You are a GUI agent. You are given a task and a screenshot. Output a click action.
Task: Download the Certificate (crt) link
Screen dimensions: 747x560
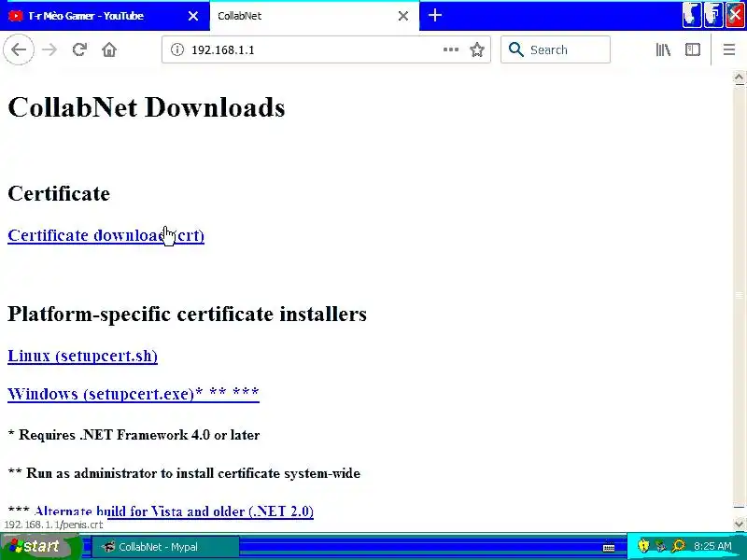(106, 235)
